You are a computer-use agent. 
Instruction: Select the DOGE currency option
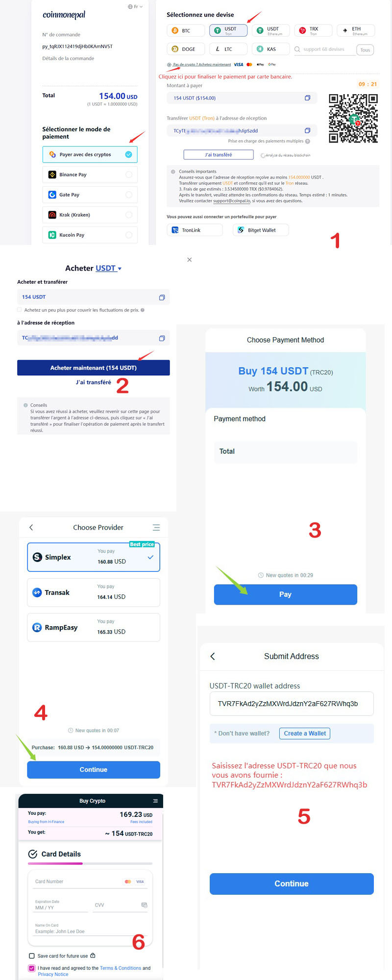tap(185, 49)
